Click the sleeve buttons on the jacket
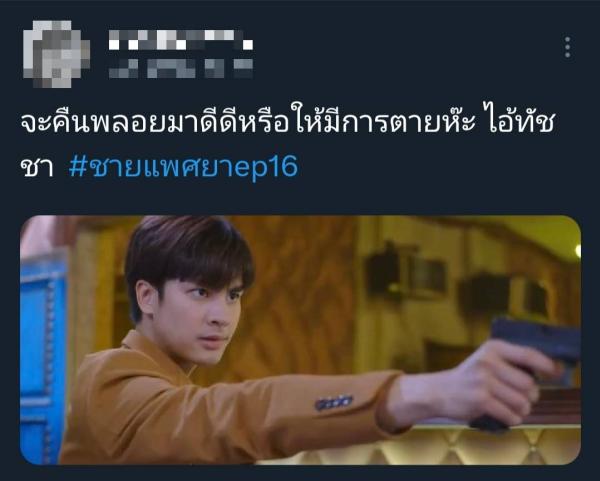This screenshot has width=600, height=481. coord(334,402)
